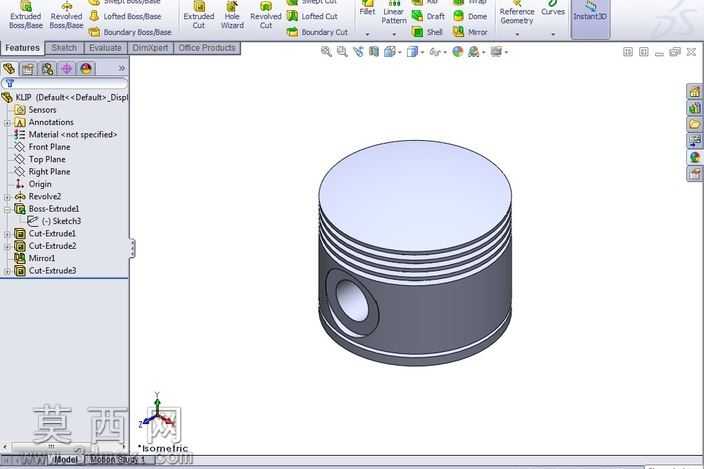Open Fillet dropdown arrow
This screenshot has height=469, width=704.
pos(367,34)
